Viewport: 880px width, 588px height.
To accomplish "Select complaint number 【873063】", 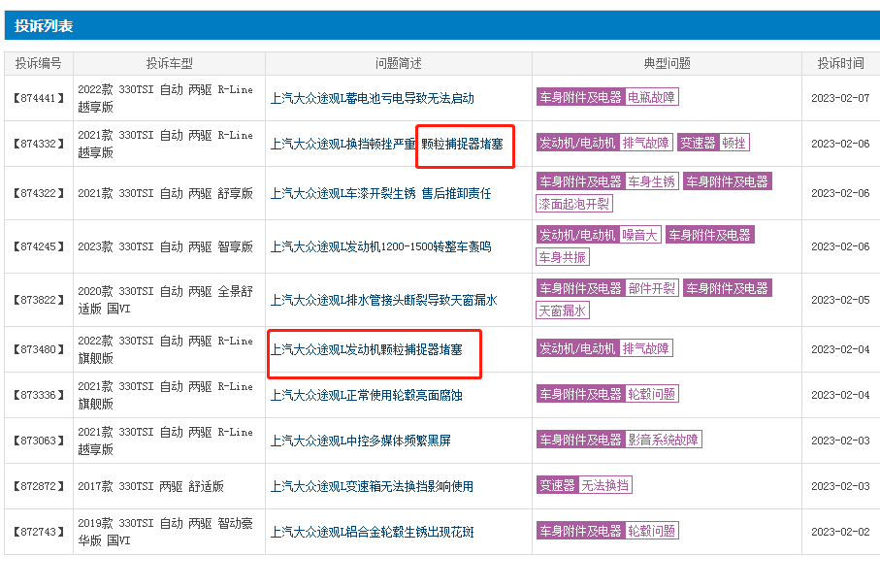I will tap(38, 441).
